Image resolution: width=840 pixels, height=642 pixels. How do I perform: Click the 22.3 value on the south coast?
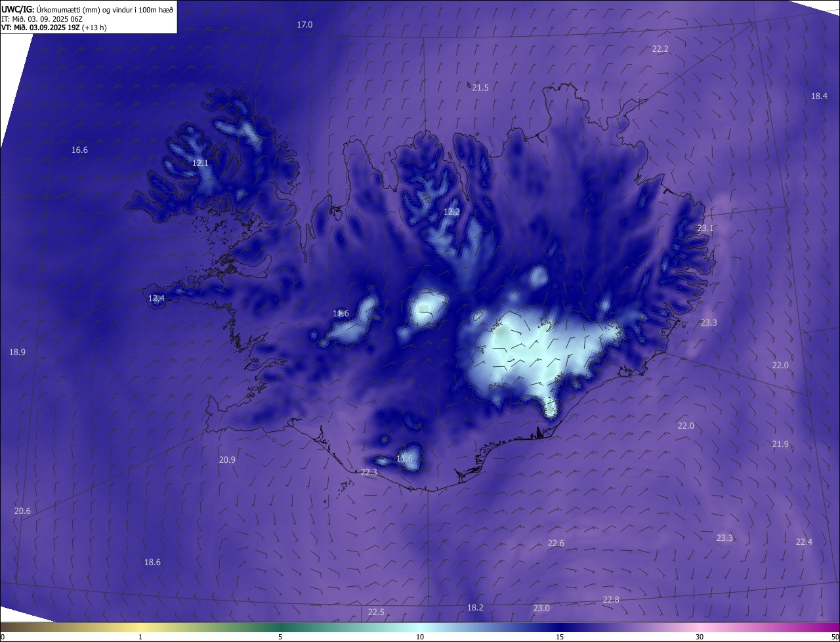click(369, 472)
